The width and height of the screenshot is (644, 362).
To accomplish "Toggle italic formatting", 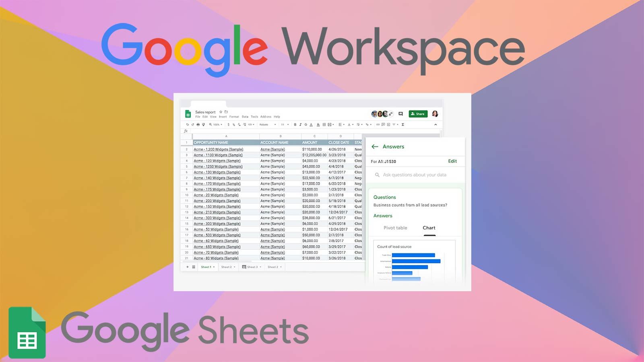I will point(300,125).
